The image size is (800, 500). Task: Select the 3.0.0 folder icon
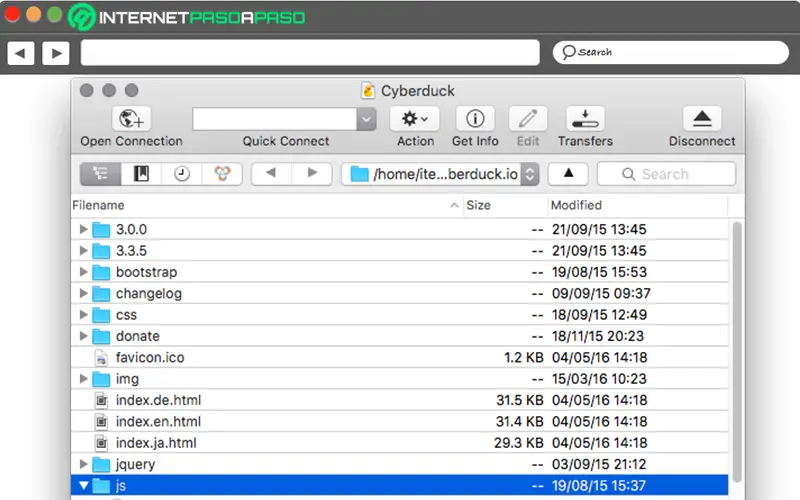tap(101, 230)
